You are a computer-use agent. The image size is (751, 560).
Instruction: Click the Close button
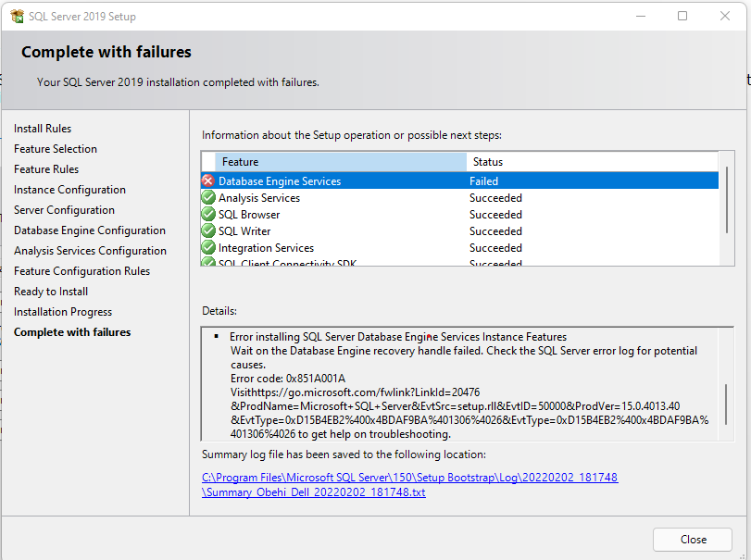pos(692,540)
